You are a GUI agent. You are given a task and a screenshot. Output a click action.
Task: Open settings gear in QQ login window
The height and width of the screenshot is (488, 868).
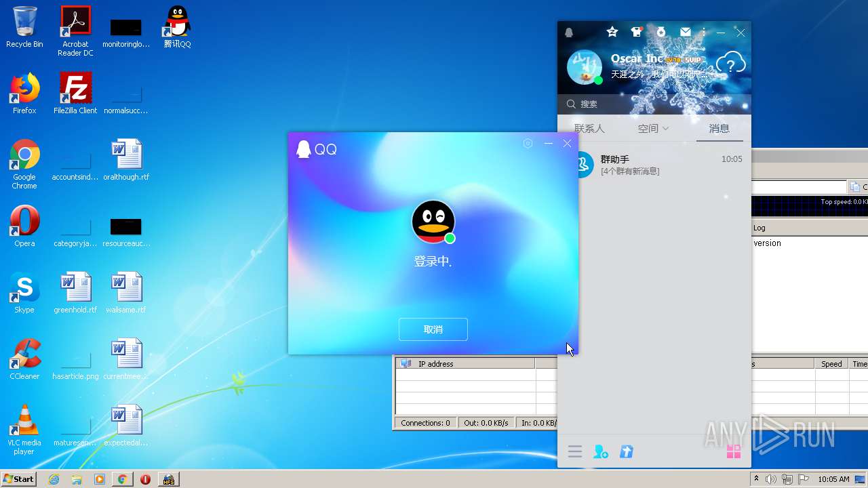pyautogui.click(x=528, y=143)
